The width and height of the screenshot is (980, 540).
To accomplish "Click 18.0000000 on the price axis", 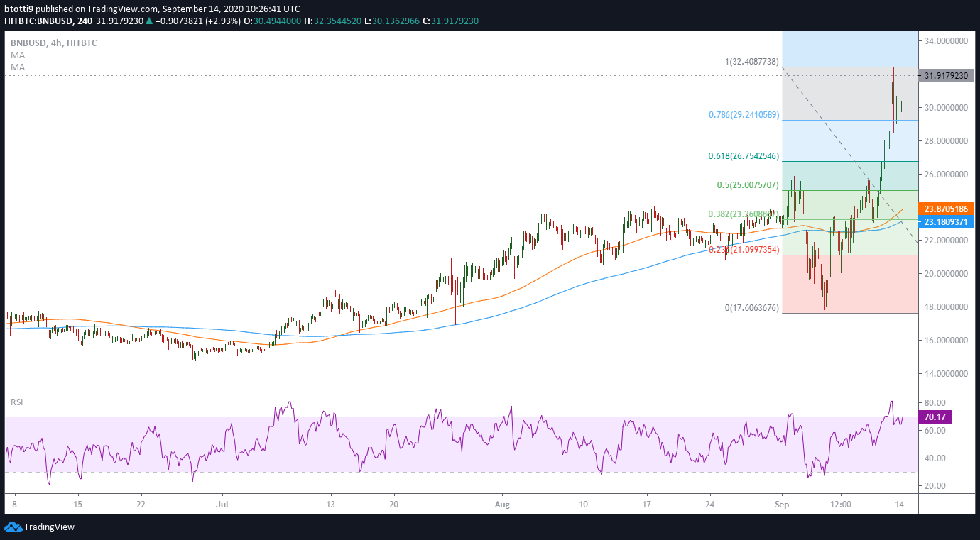I will (947, 307).
